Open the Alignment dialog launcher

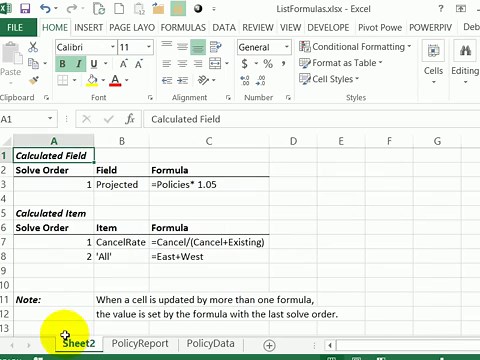(x=228, y=98)
